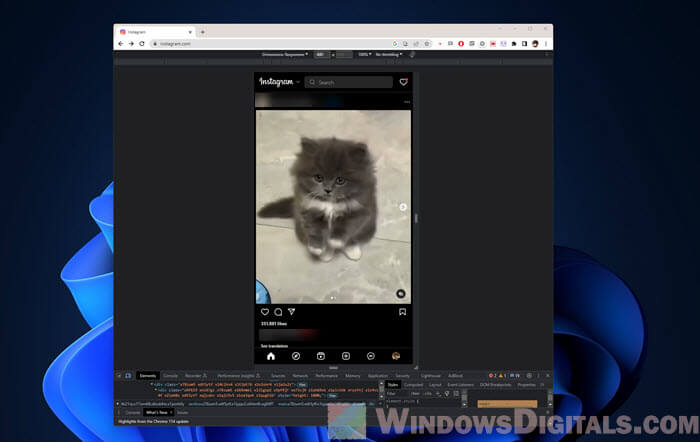Go to Instagram Home in bottom navigation
The width and height of the screenshot is (700, 442).
click(x=270, y=355)
